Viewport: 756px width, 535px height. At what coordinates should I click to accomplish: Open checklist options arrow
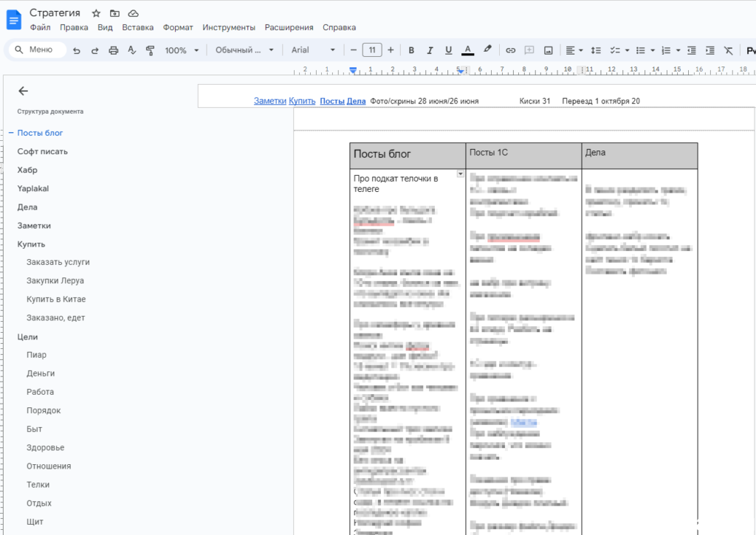[628, 50]
